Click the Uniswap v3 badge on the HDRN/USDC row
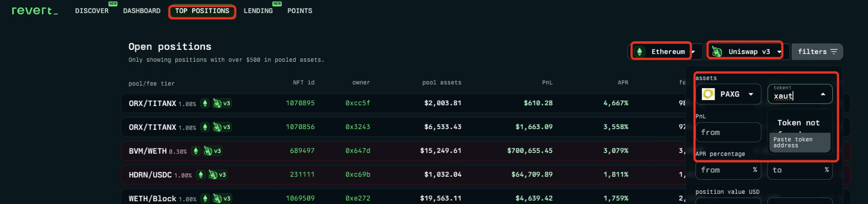The image size is (868, 204). click(x=217, y=175)
